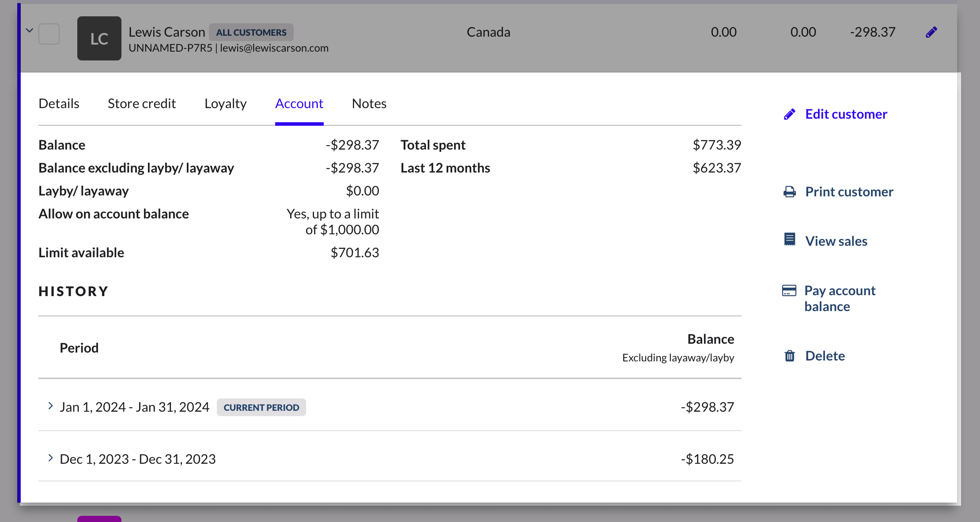Expand the Dec 1 - Dec 31, 2023 period row
980x522 pixels.
51,458
